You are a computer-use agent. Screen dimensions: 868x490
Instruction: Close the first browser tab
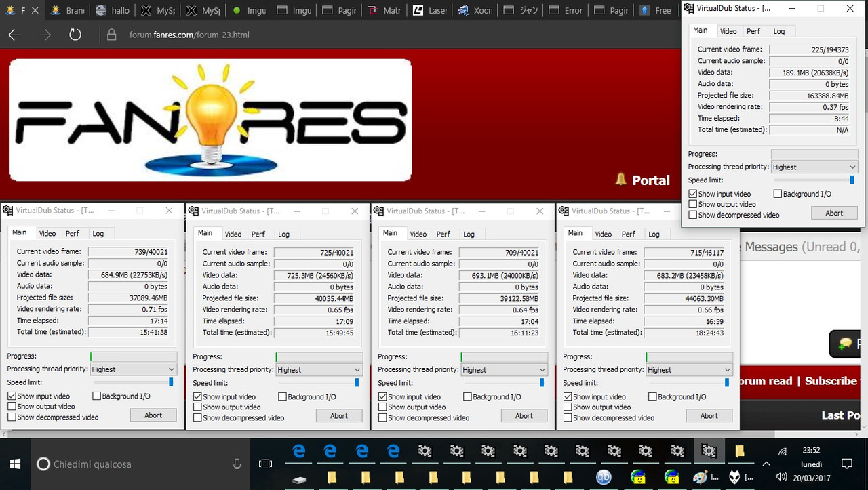point(35,10)
